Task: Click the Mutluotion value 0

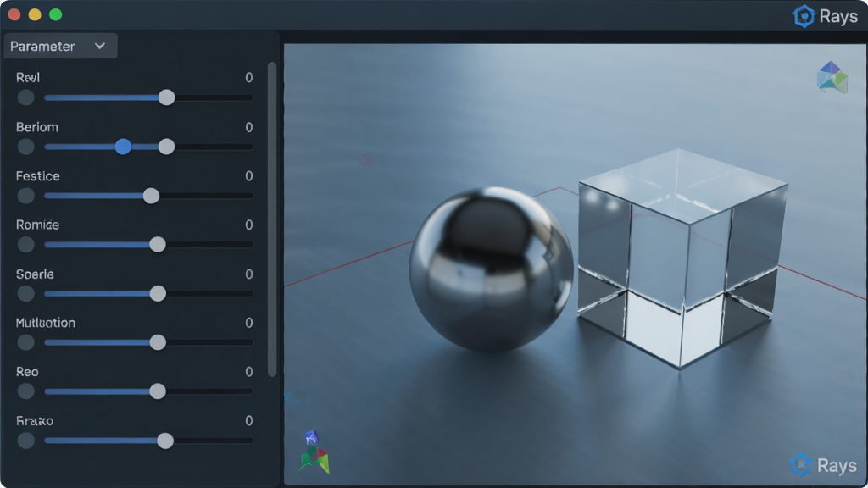Action: click(249, 323)
